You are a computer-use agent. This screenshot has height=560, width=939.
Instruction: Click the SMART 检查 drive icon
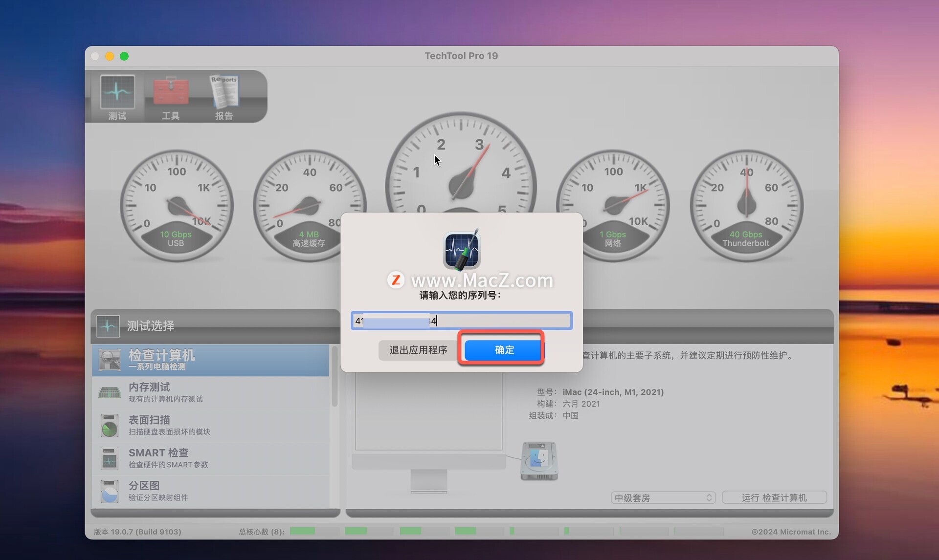coord(110,458)
